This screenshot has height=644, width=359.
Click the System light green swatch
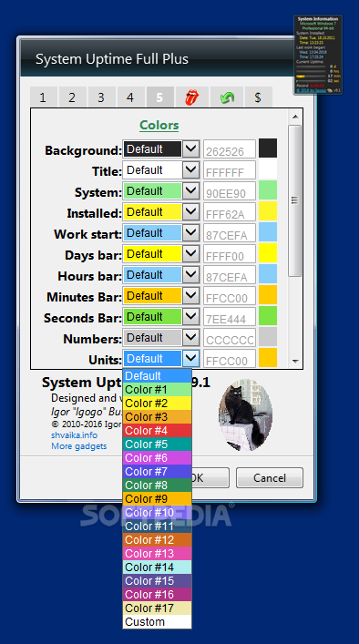pos(268,189)
